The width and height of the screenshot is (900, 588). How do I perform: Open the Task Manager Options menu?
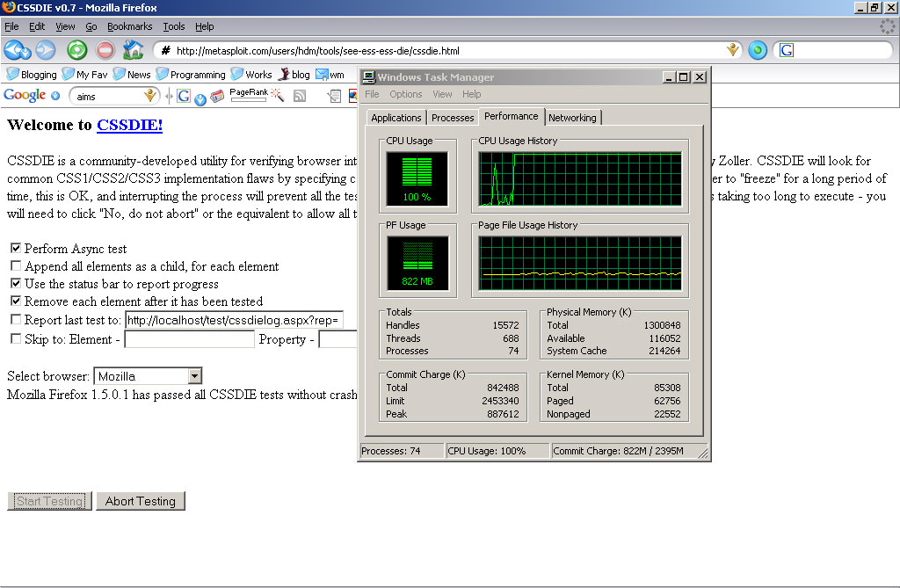(x=406, y=94)
